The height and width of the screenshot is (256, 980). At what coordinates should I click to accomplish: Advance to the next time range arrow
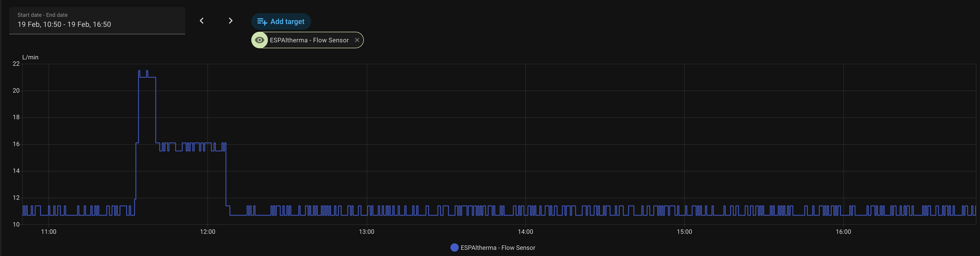click(x=231, y=21)
